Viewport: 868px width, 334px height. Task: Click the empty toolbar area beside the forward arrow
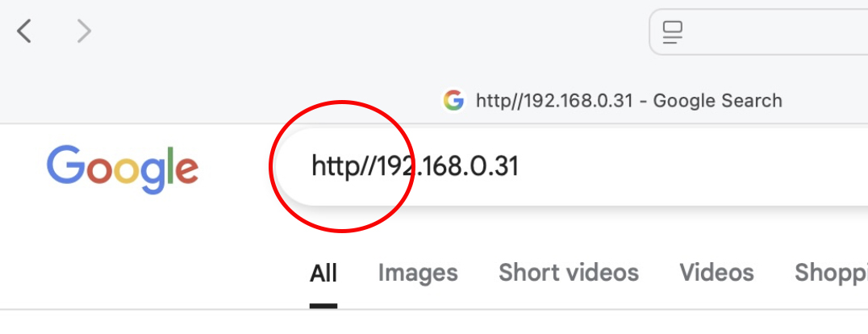point(365,31)
